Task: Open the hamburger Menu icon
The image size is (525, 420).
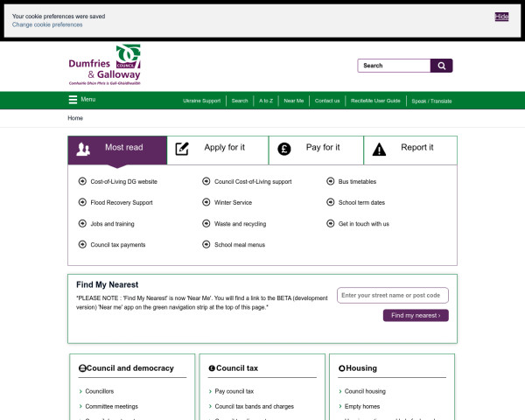Action: (73, 100)
